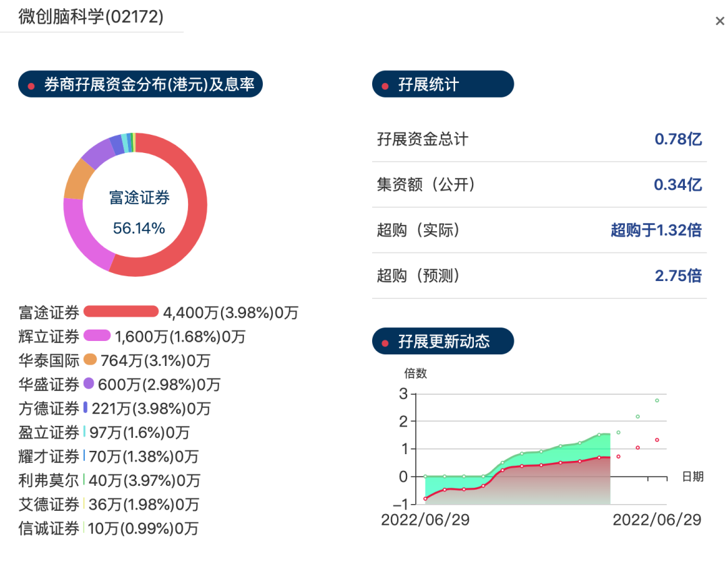This screenshot has width=728, height=564.
Task: Click the value 70万(1.38%)0万
Action: (x=144, y=457)
